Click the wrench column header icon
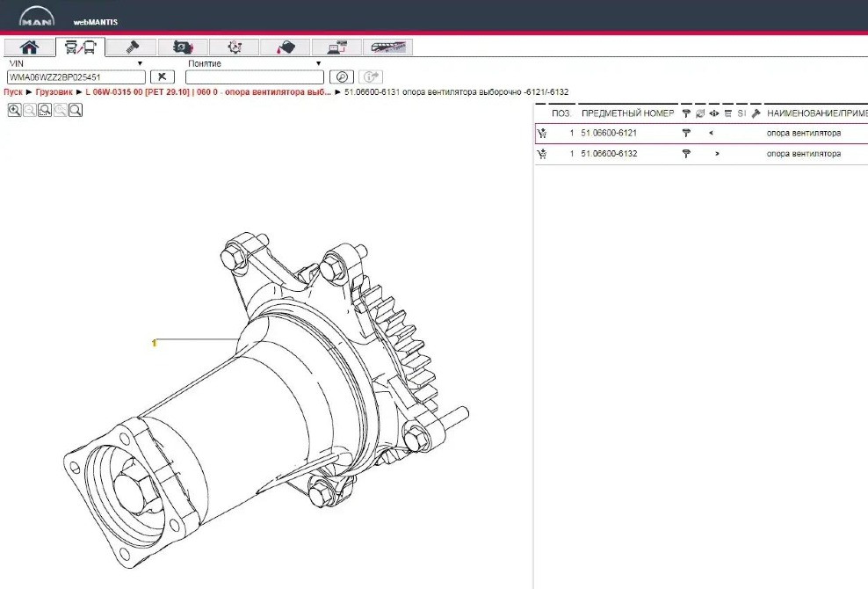Screen dimensions: 868x589 tap(756, 113)
